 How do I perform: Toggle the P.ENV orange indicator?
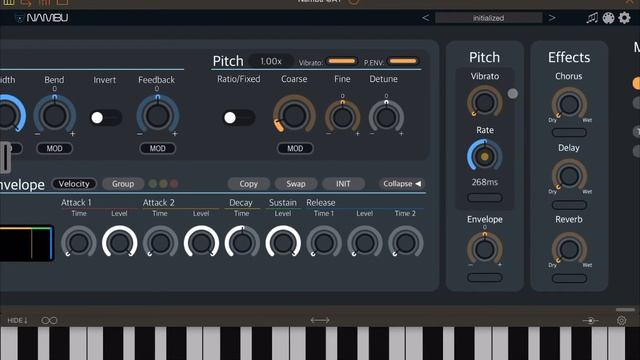(x=403, y=61)
